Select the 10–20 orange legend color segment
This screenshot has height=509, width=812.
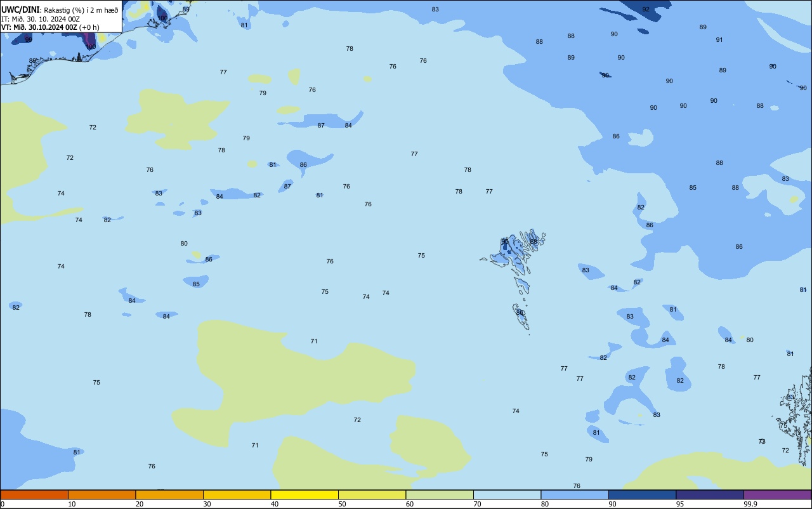(x=101, y=494)
